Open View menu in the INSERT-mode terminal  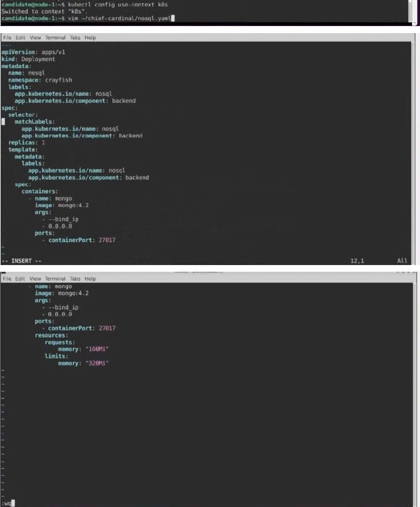tap(35, 37)
